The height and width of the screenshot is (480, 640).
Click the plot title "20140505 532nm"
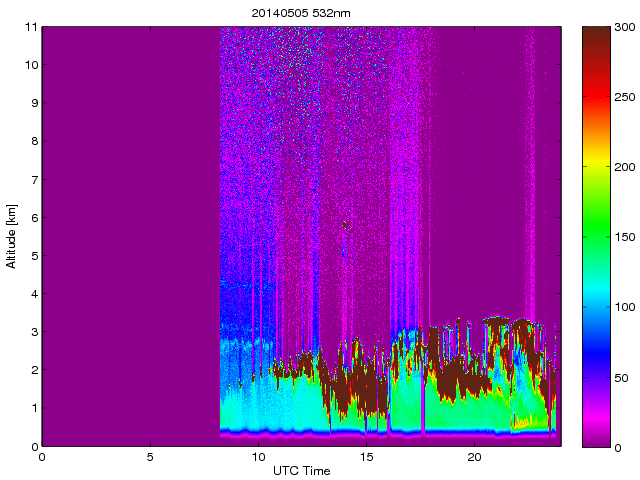(300, 12)
